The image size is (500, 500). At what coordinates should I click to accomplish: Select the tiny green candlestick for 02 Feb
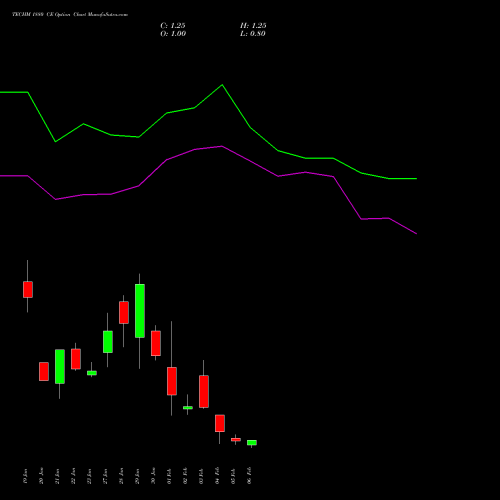pos(188,407)
